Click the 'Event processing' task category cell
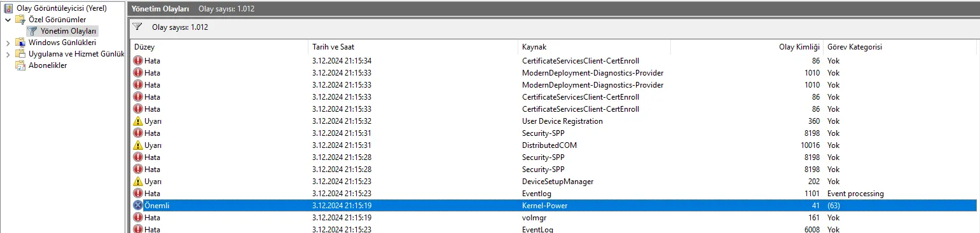This screenshot has height=233, width=980. tap(855, 194)
